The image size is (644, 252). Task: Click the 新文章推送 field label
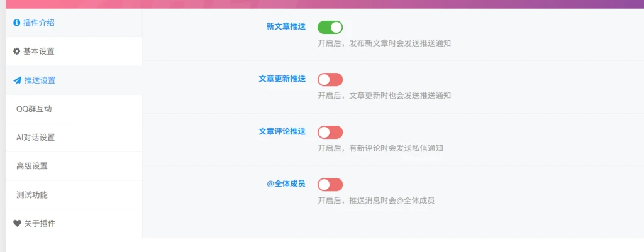click(x=286, y=26)
